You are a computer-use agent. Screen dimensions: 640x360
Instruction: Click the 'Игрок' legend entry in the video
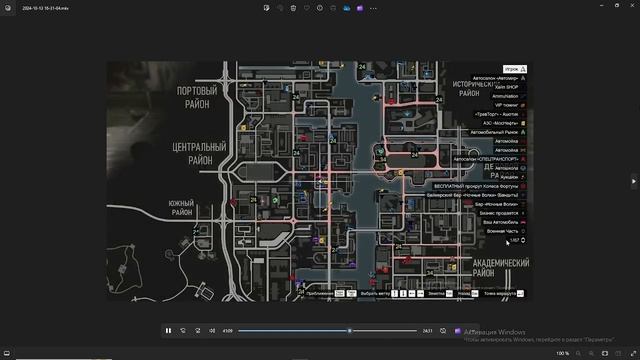point(515,69)
